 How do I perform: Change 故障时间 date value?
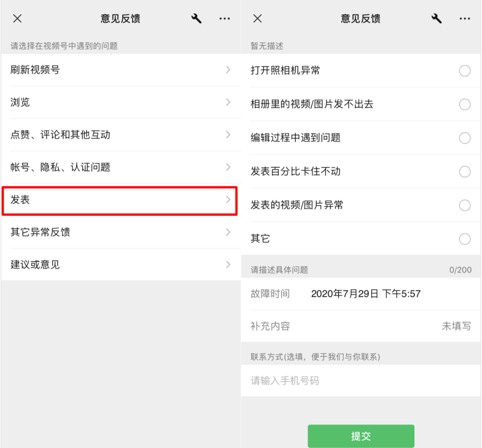coord(366,294)
